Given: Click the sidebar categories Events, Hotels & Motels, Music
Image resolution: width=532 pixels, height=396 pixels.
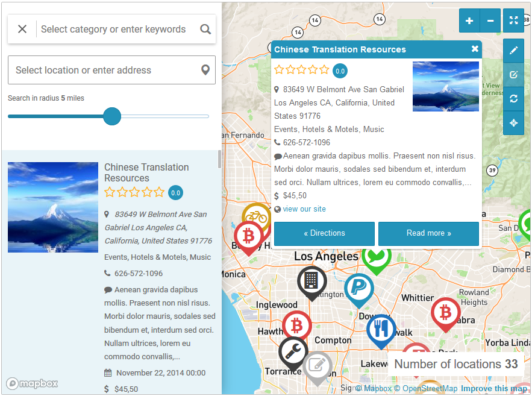Looking at the screenshot, I should (157, 257).
